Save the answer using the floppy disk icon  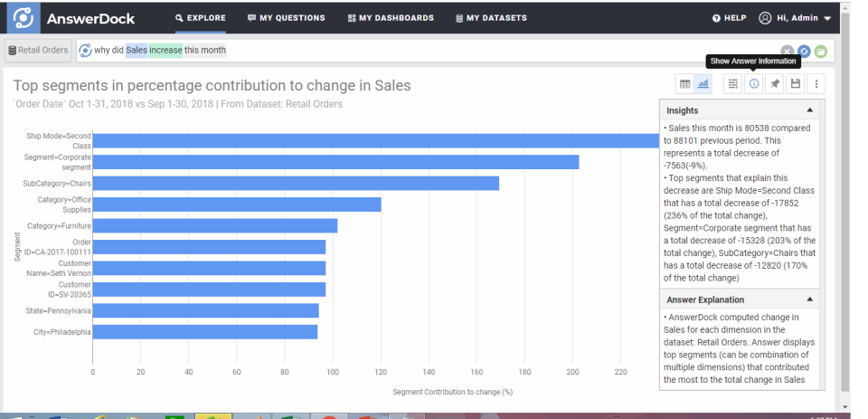tap(796, 83)
